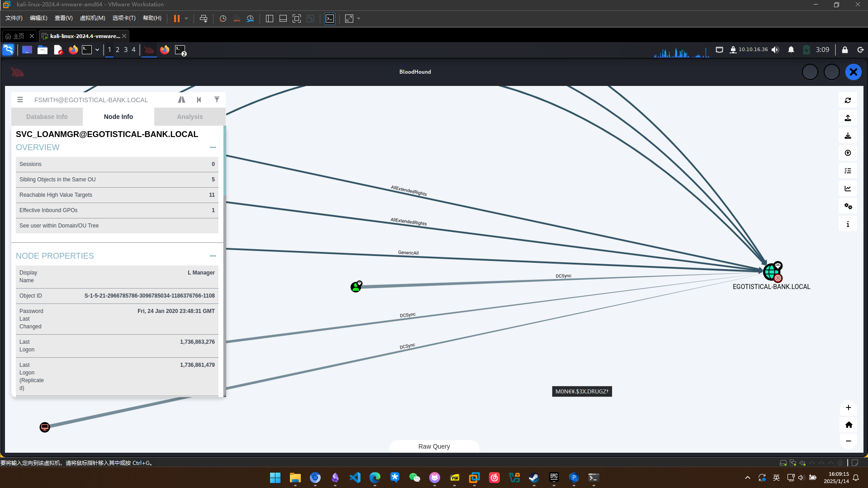This screenshot has height=488, width=868.
Task: Open BloodHound settings gears icon
Action: click(x=848, y=206)
